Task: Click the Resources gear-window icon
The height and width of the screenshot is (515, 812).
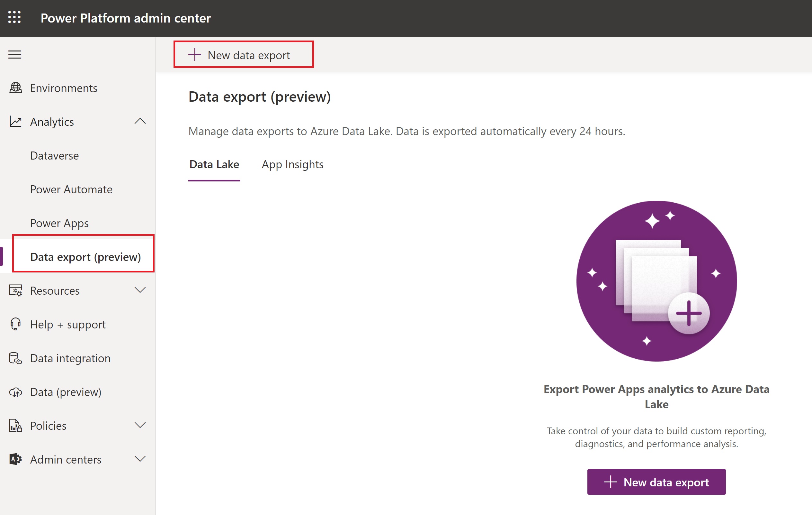Action: pyautogui.click(x=15, y=290)
